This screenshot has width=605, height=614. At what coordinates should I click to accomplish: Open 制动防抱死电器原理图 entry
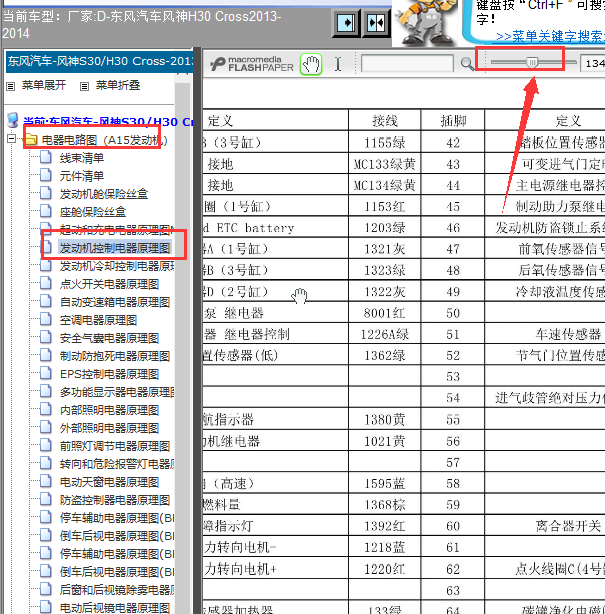(114, 356)
